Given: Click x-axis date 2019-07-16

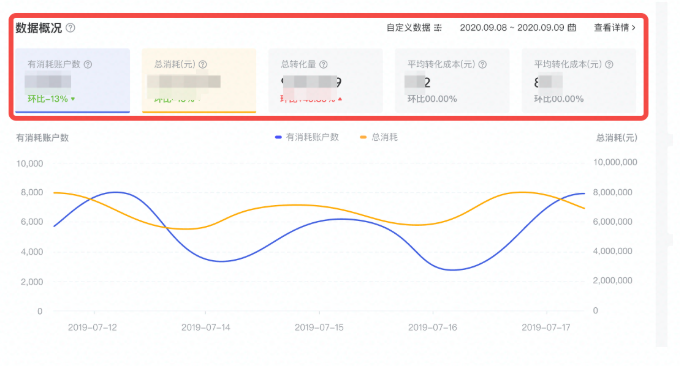Looking at the screenshot, I should tap(432, 328).
